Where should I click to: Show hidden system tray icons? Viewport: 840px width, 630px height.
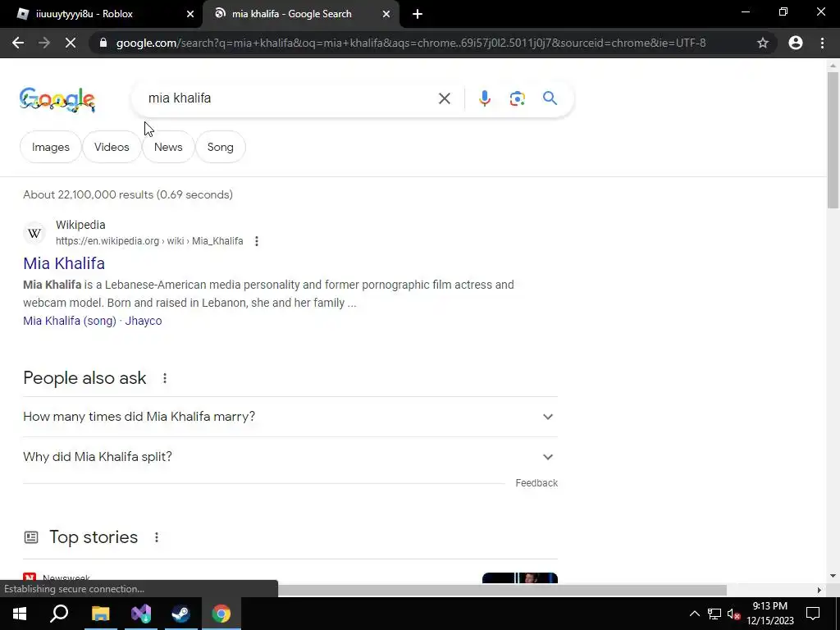pyautogui.click(x=694, y=614)
